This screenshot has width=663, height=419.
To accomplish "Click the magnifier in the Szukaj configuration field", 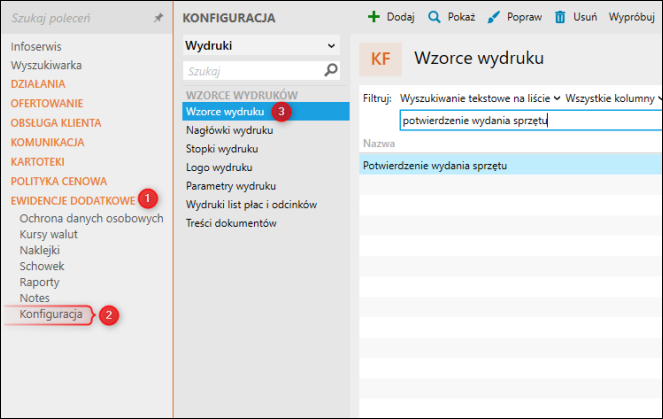I will [x=331, y=70].
